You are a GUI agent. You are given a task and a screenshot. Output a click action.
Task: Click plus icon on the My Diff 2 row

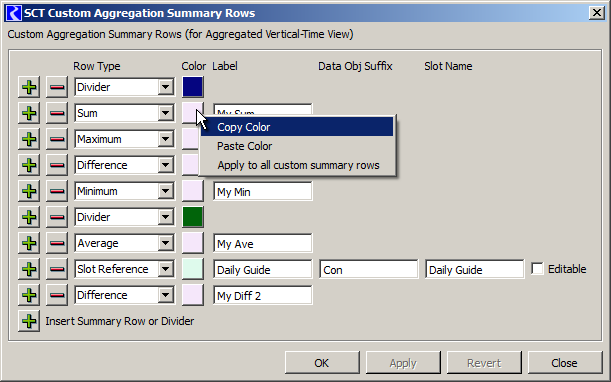29,295
